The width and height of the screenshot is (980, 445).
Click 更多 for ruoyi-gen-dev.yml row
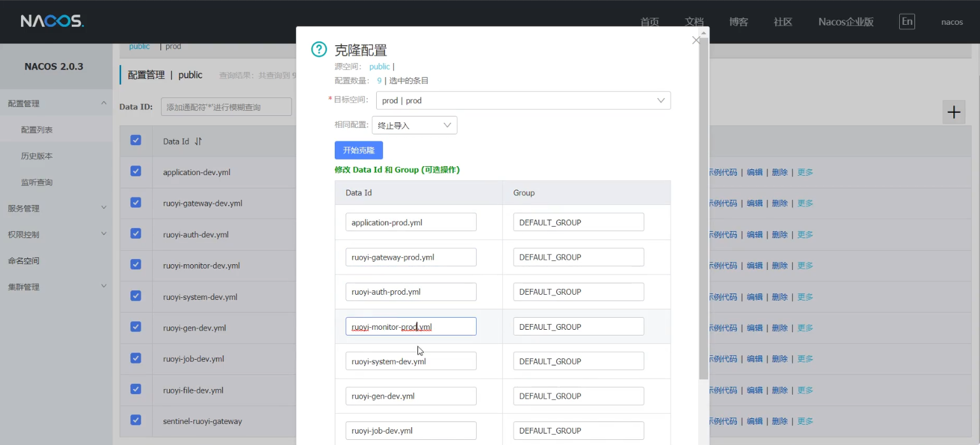pos(805,328)
